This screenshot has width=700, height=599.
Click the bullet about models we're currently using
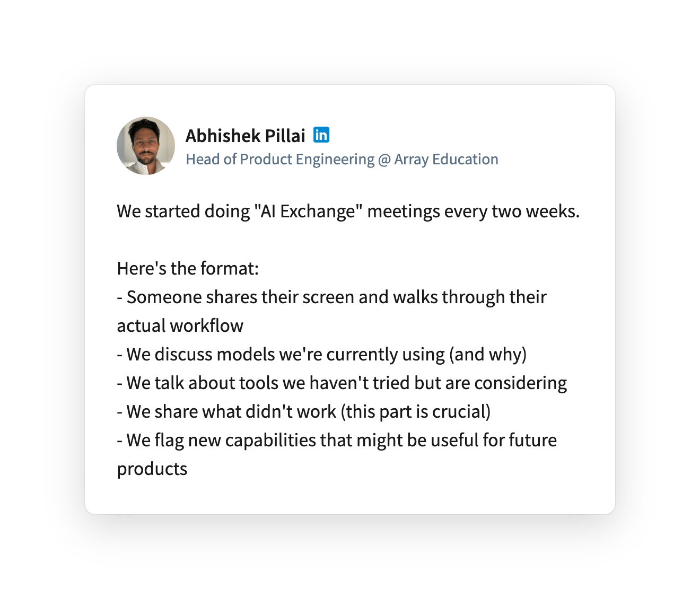tap(322, 354)
